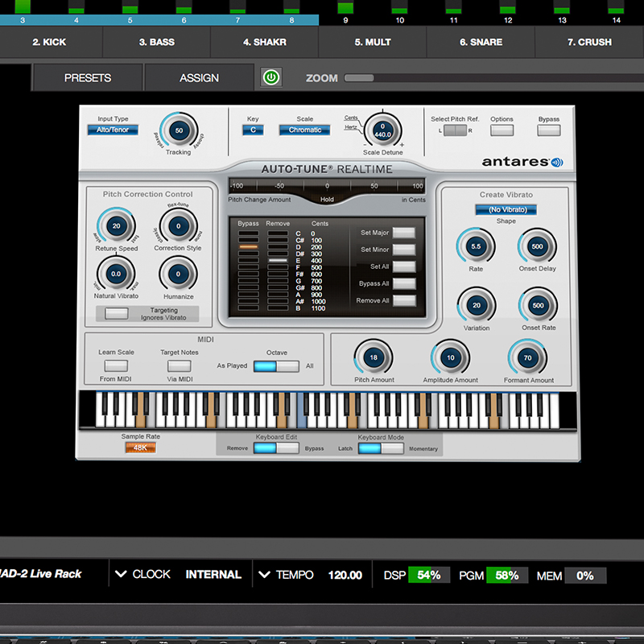Viewport: 644px width, 644px height.
Task: Toggle the Select Pitch Ref. L/R switch
Action: pyautogui.click(x=455, y=130)
